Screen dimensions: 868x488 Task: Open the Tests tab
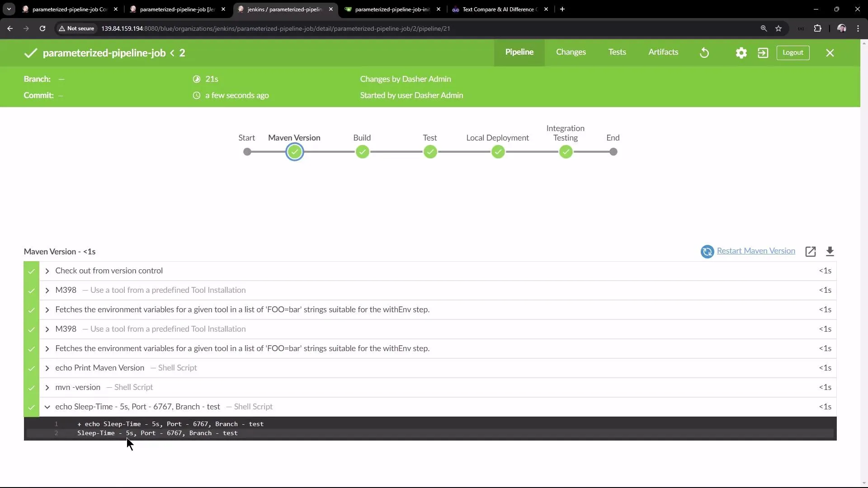[x=618, y=52]
